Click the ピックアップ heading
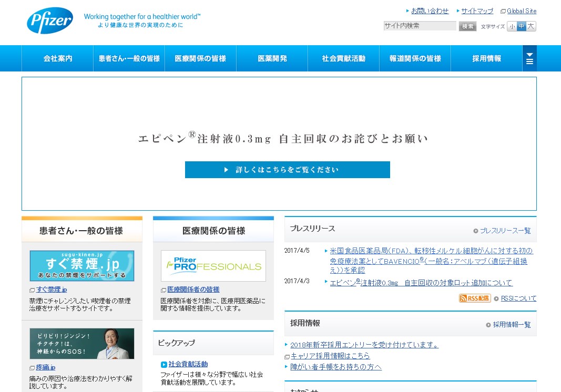The width and height of the screenshot is (561, 392). coord(176,343)
